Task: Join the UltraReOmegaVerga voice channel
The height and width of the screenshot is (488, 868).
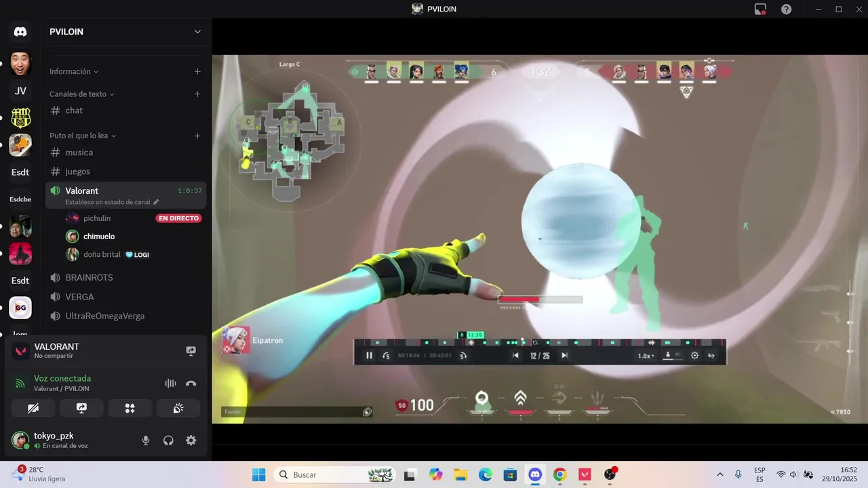Action: coord(125,316)
